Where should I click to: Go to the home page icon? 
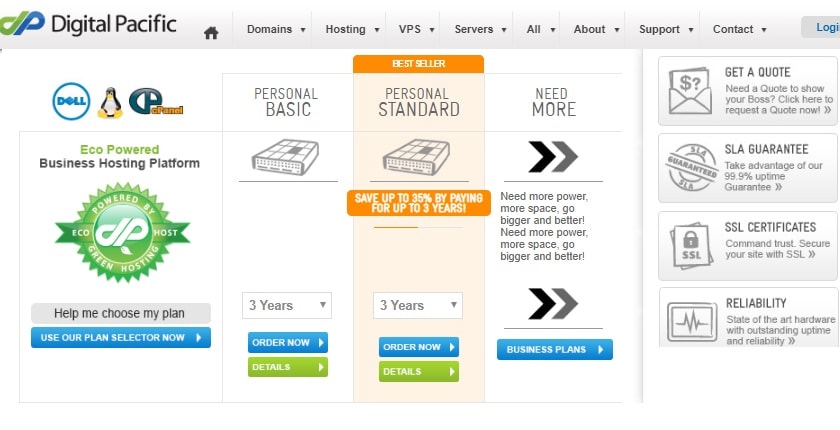click(211, 33)
